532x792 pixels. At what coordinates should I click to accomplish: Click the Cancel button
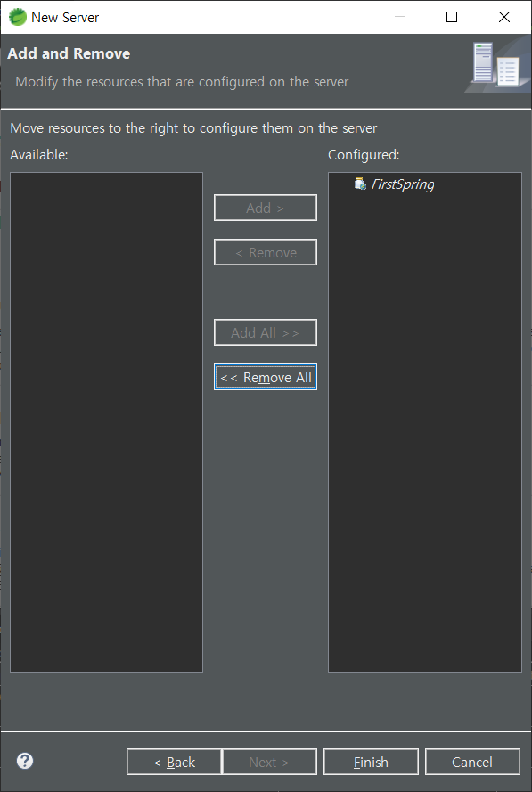point(472,762)
